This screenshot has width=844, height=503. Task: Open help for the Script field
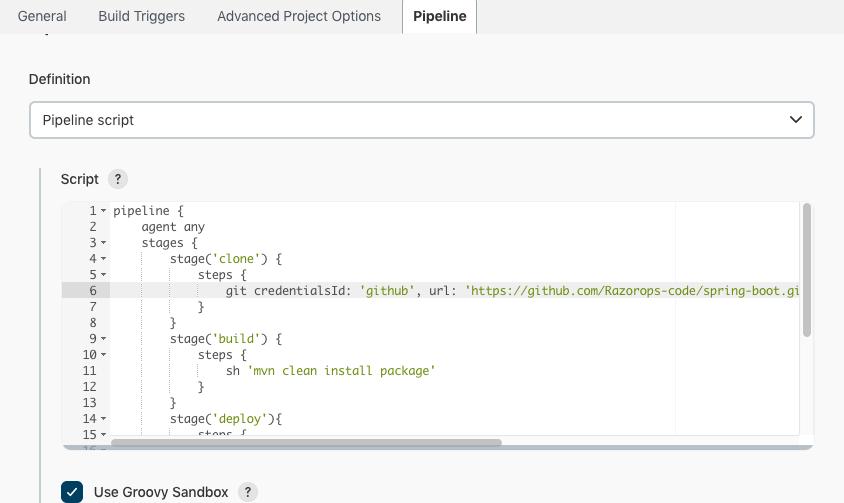point(118,179)
